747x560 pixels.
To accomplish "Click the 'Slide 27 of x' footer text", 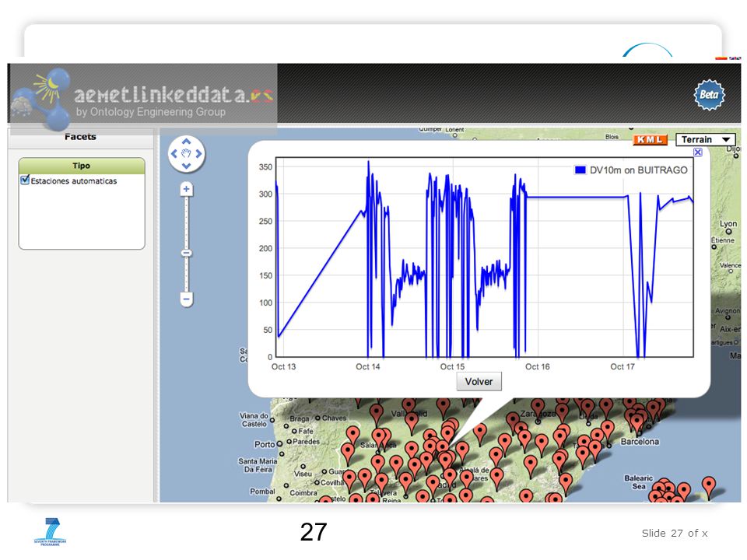I will [675, 533].
